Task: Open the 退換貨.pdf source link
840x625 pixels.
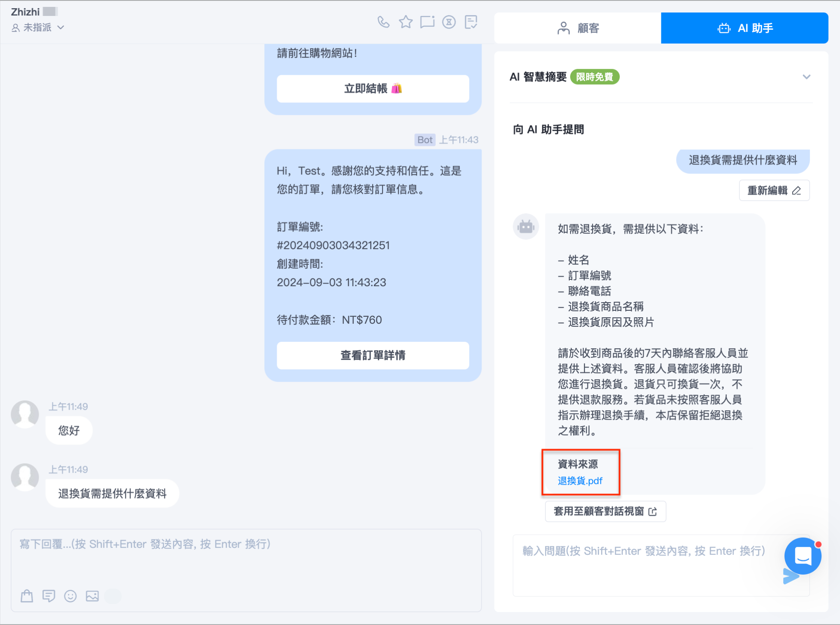Action: coord(580,481)
